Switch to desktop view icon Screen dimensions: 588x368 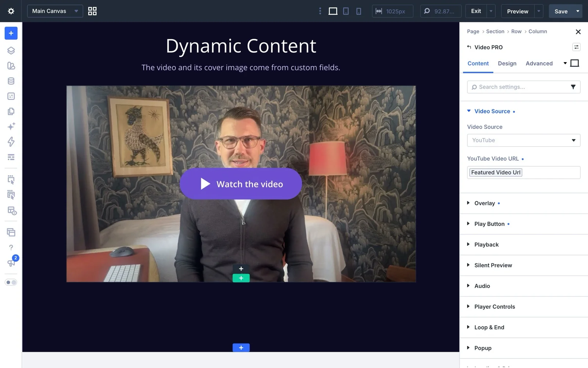click(333, 11)
